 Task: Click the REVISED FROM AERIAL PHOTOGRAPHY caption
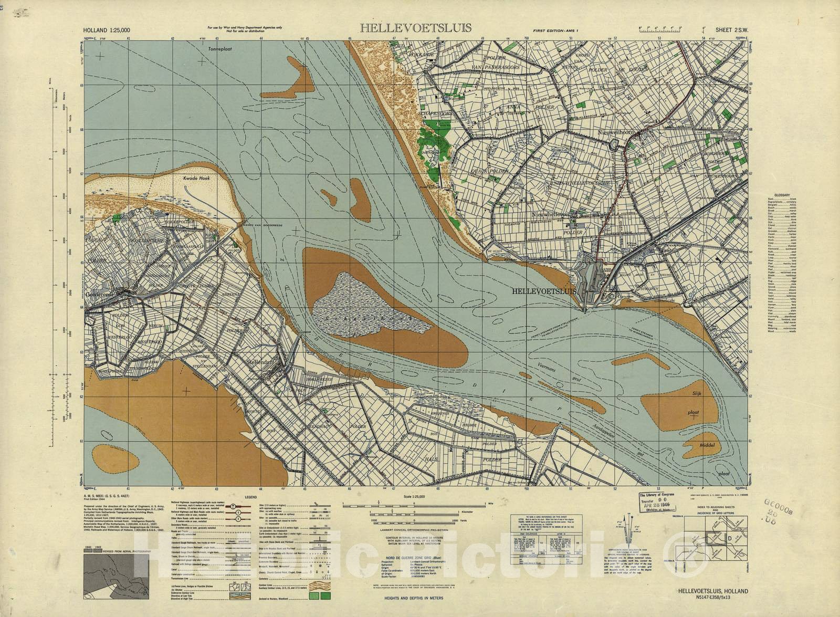128,552
